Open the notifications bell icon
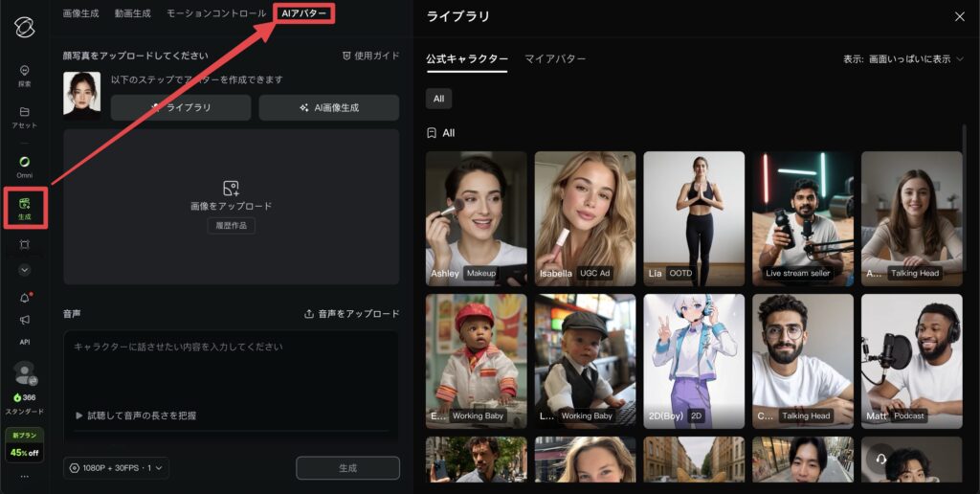This screenshot has width=980, height=494. pos(24,298)
